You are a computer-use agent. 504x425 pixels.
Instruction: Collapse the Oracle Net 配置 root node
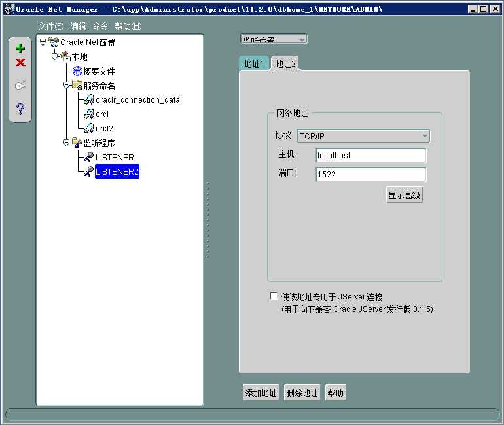43,42
